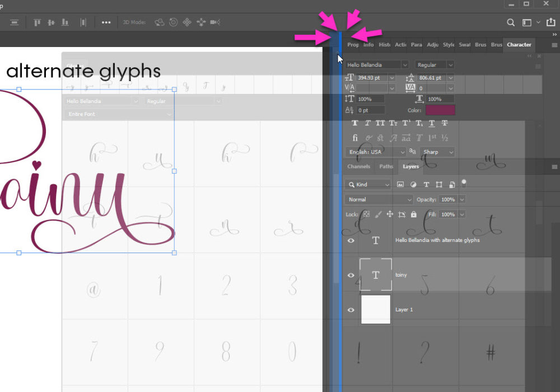Click the 3D slide mode icon
The width and height of the screenshot is (560, 392).
[x=201, y=22]
